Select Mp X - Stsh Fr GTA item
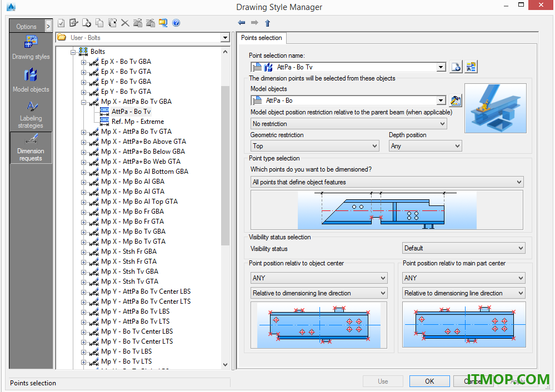Screen dimensions: 555x392 coord(129,261)
